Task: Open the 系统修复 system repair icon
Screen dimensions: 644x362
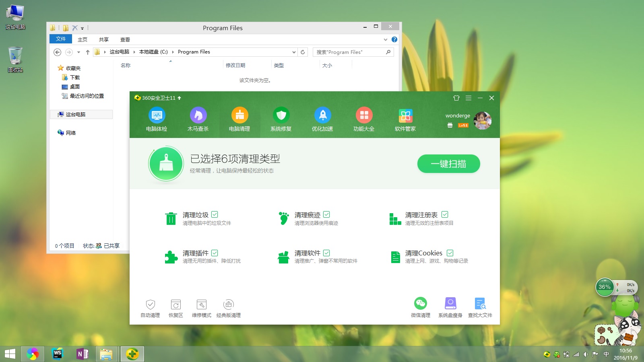Action: click(x=281, y=115)
